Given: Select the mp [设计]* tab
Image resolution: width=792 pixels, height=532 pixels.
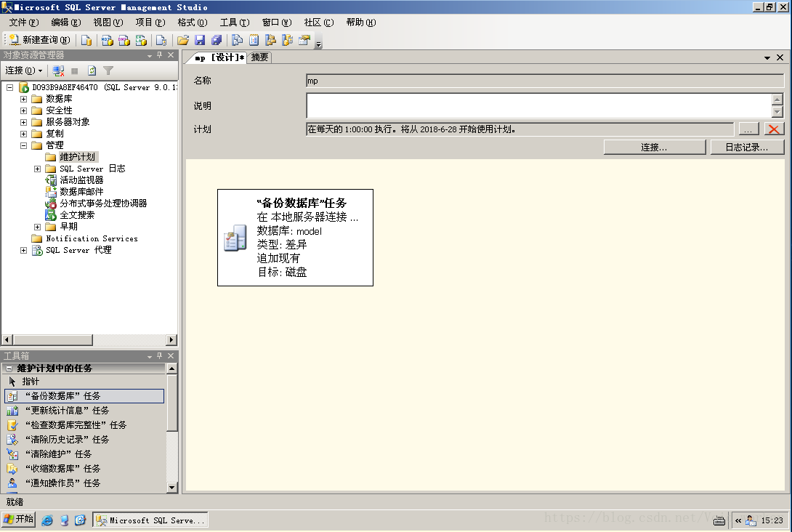Looking at the screenshot, I should tap(219, 57).
